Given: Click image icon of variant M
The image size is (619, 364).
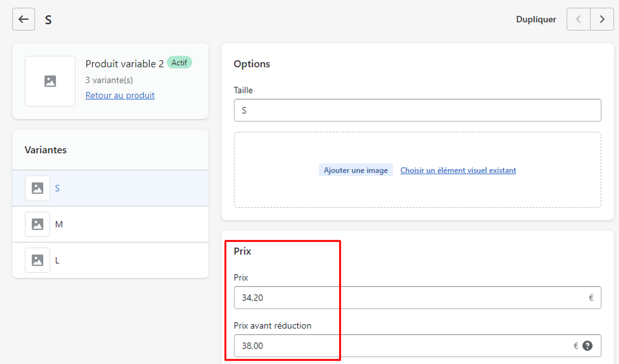Looking at the screenshot, I should point(37,224).
